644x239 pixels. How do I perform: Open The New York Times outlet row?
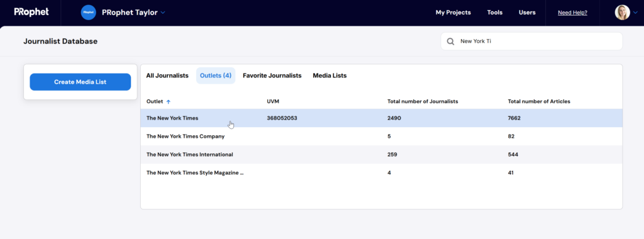pos(382,118)
